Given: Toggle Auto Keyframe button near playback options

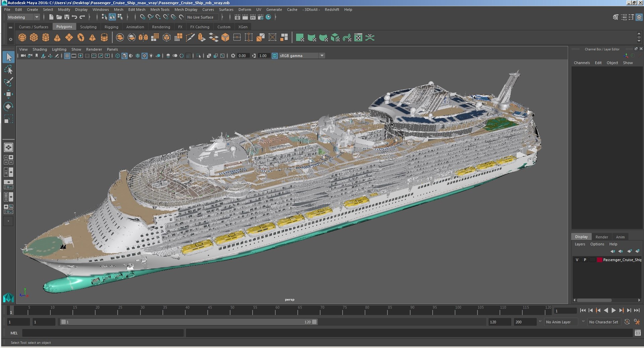Looking at the screenshot, I should point(627,322).
